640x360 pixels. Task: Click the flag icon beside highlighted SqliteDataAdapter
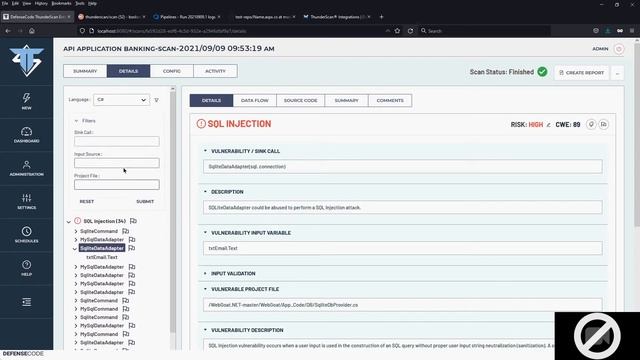click(x=131, y=248)
